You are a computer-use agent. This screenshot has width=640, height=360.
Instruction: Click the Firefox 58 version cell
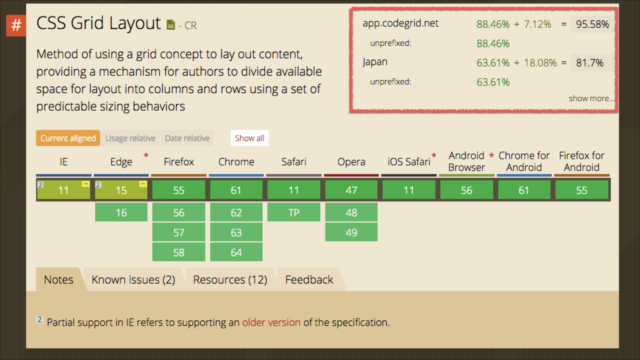179,252
